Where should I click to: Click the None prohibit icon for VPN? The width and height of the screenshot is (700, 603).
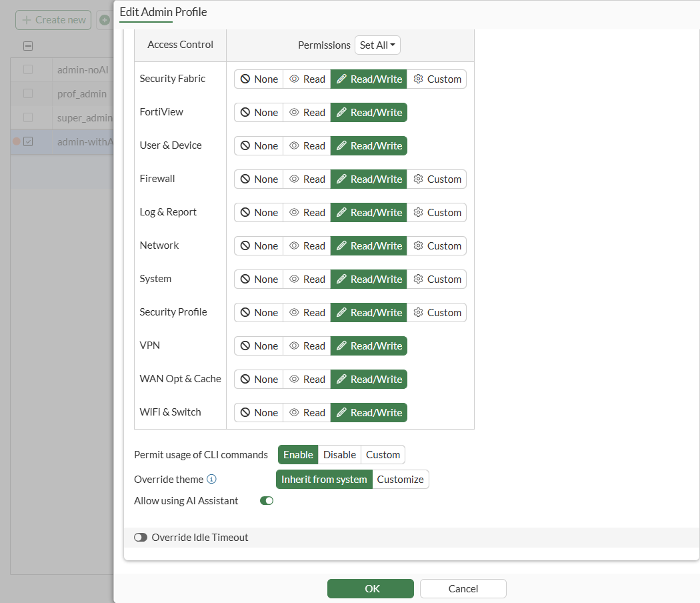tap(245, 346)
